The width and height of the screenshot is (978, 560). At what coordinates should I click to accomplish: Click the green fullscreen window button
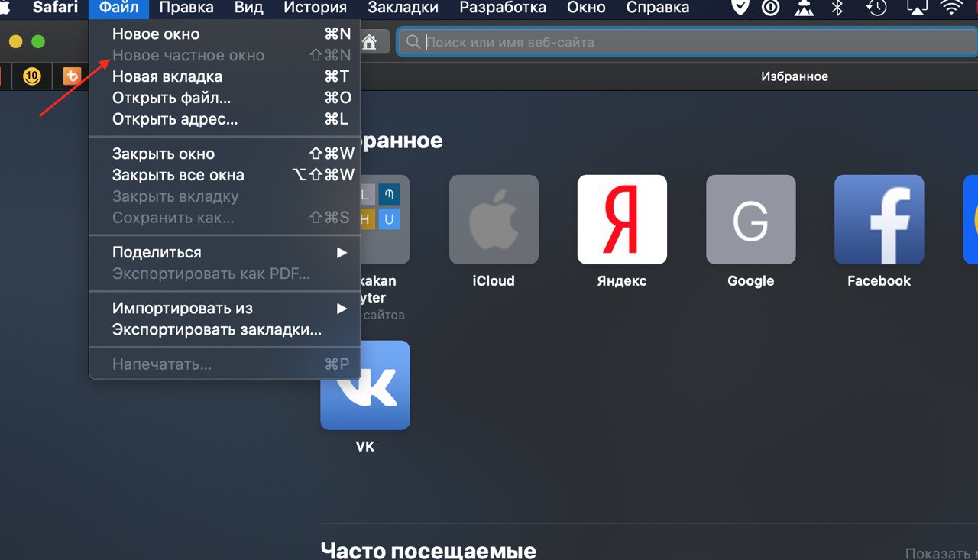click(37, 42)
